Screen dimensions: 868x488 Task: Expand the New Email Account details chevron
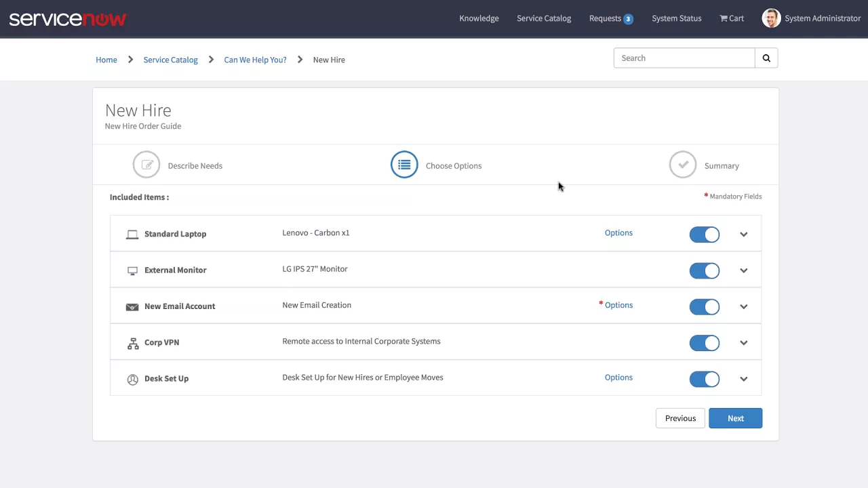[743, 306]
